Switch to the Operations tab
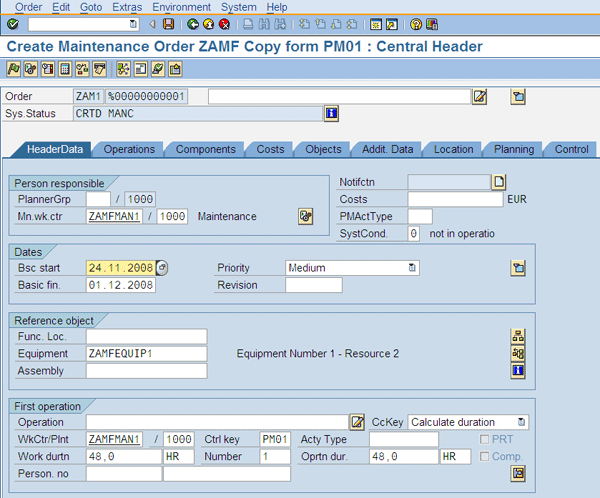Viewport: 600px width, 498px height. point(129,149)
